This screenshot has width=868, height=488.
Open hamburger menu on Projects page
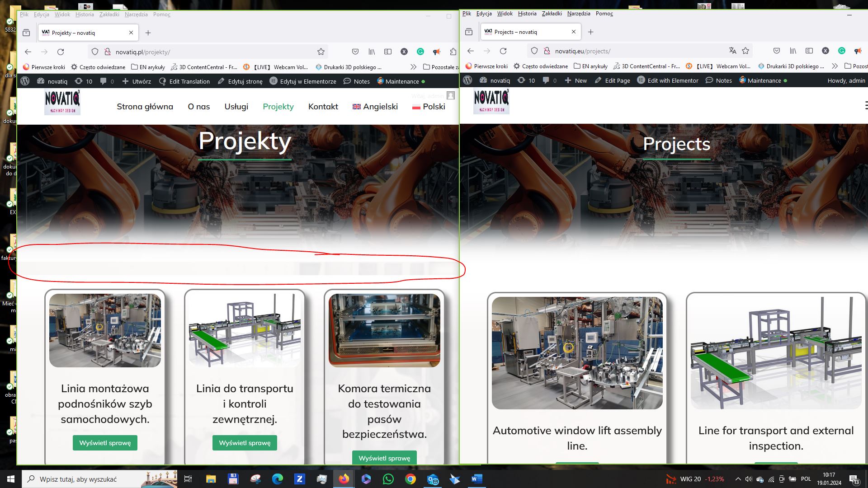tap(865, 105)
